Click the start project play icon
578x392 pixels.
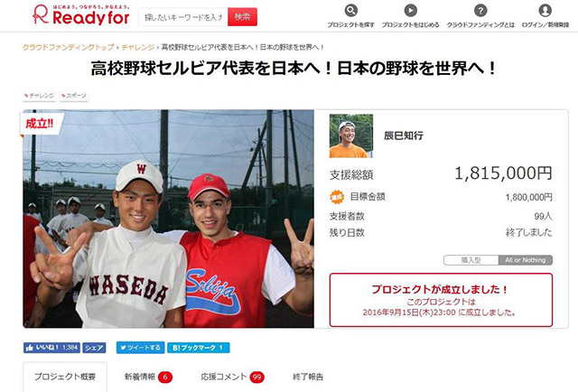tap(410, 10)
